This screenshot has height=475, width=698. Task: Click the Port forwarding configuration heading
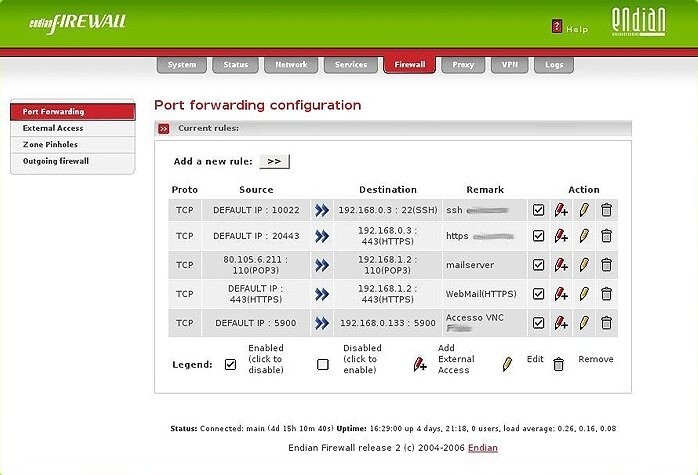tap(258, 105)
